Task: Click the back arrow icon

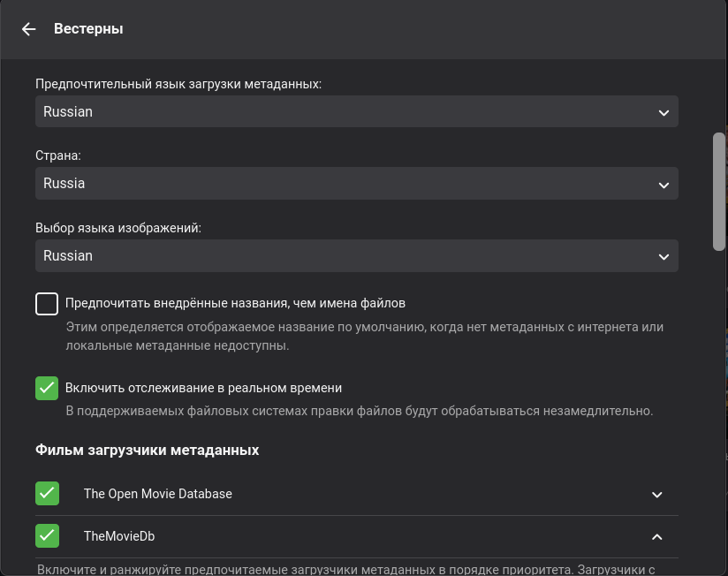Action: click(29, 29)
